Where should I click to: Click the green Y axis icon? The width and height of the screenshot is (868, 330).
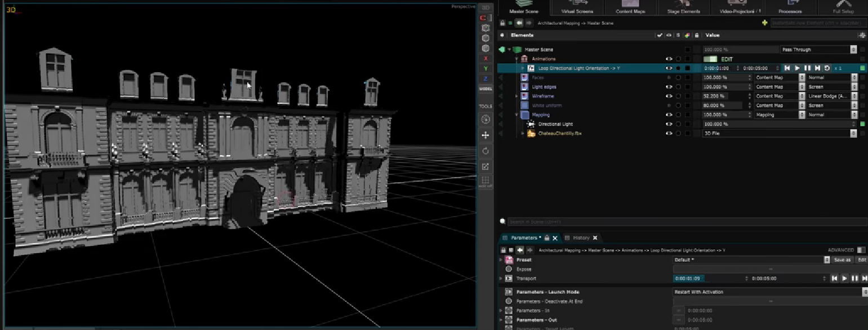[x=486, y=69]
